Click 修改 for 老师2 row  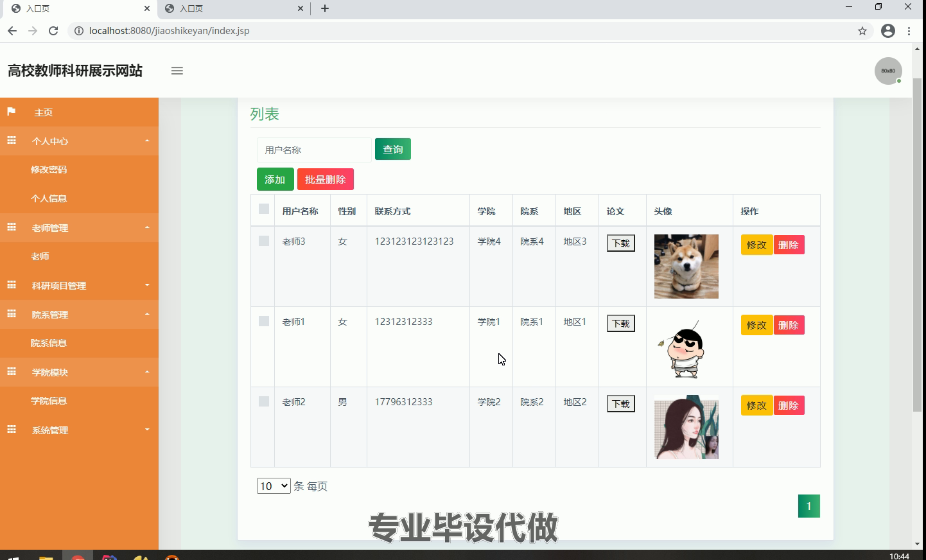click(x=756, y=405)
